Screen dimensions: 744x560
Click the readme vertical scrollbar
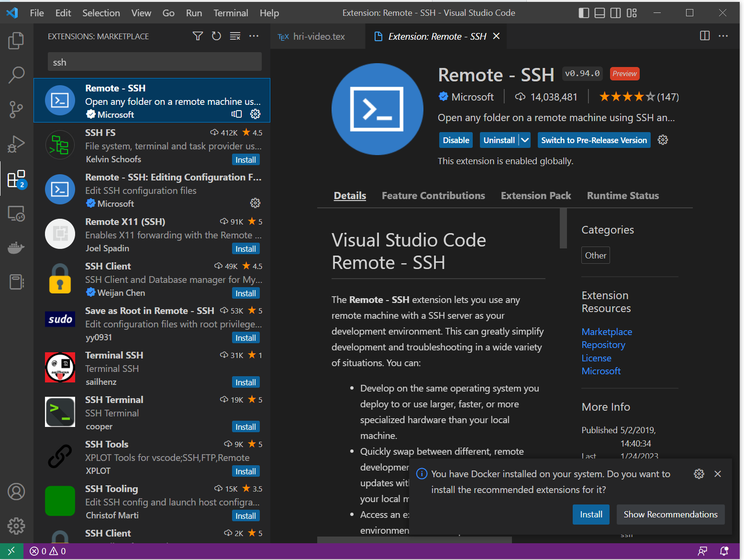pyautogui.click(x=563, y=228)
